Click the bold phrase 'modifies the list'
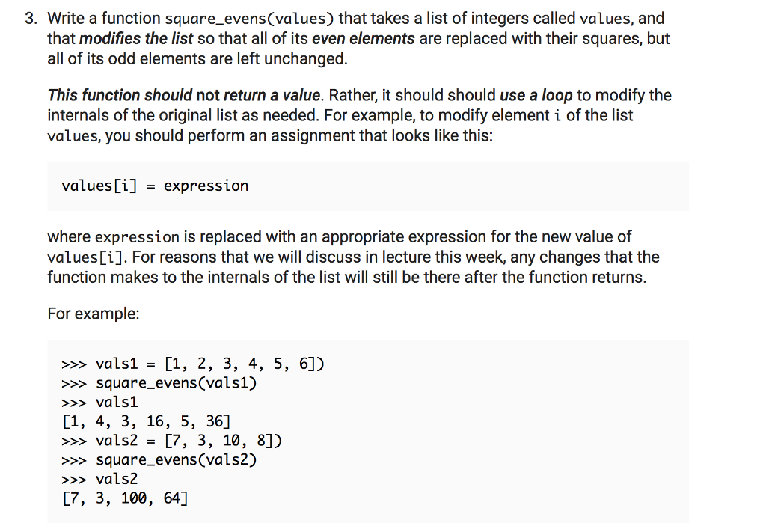766x532 pixels. (x=136, y=39)
